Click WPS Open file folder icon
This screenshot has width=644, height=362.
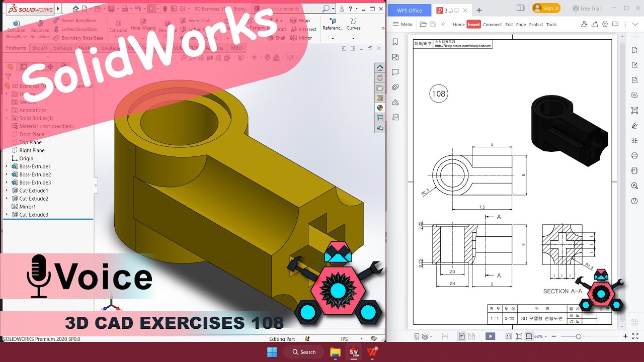423,24
